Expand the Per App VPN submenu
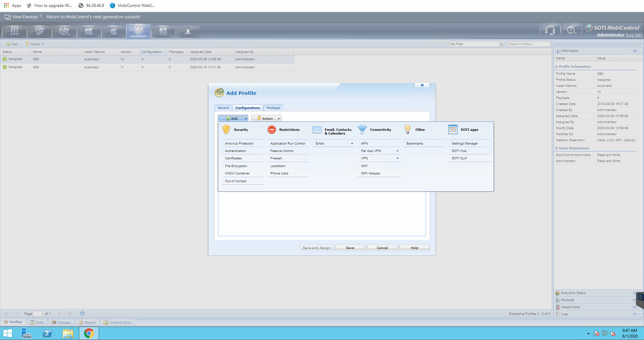The image size is (644, 340). pos(397,151)
